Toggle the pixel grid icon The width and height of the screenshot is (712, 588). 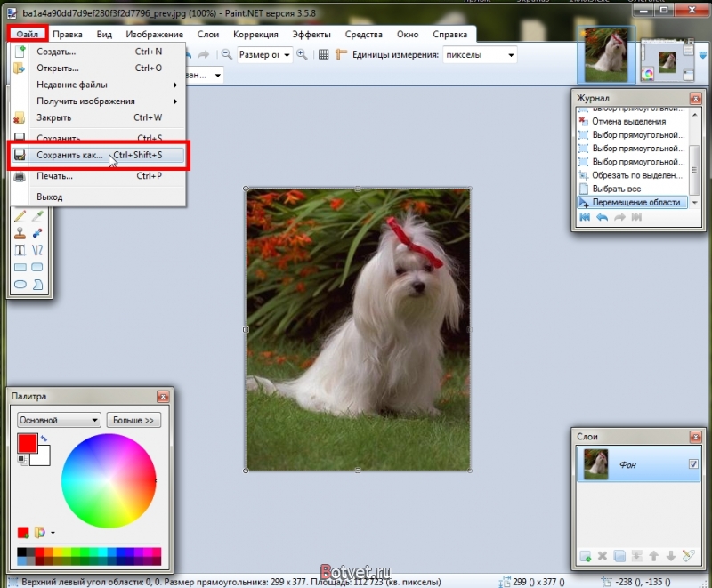[323, 55]
